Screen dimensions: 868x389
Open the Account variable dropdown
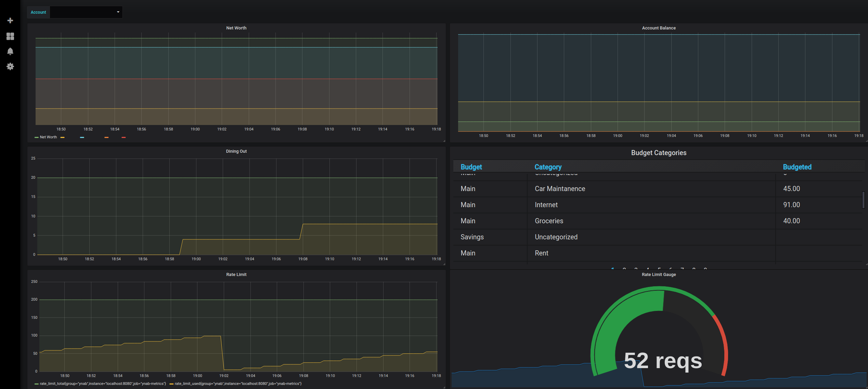pyautogui.click(x=86, y=12)
